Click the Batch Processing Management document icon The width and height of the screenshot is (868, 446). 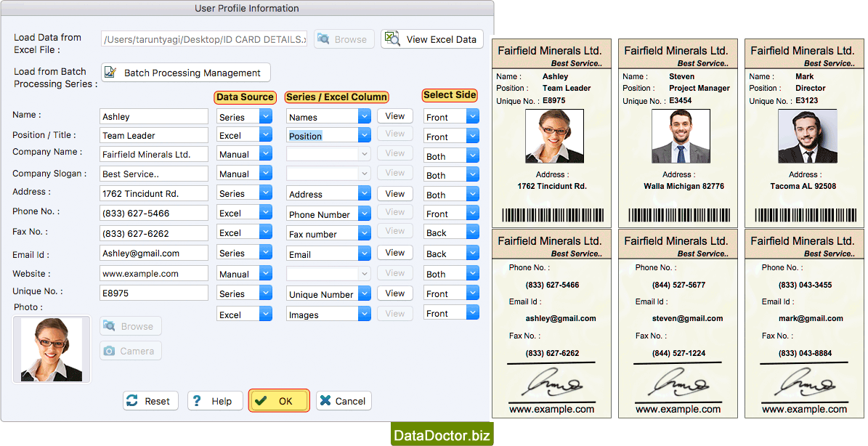[x=110, y=73]
